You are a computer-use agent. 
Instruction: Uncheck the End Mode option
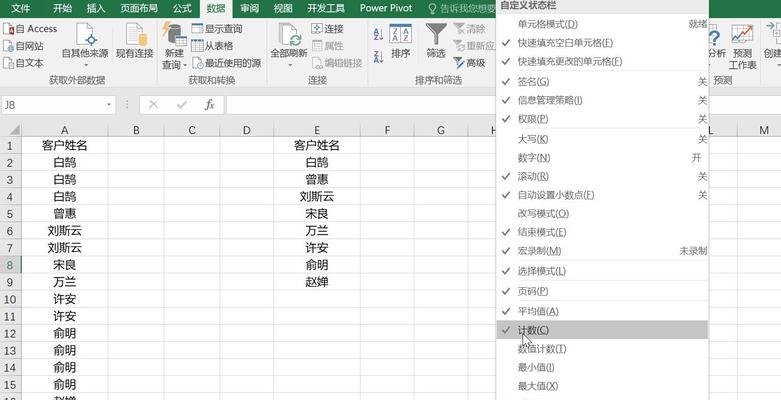click(x=602, y=232)
